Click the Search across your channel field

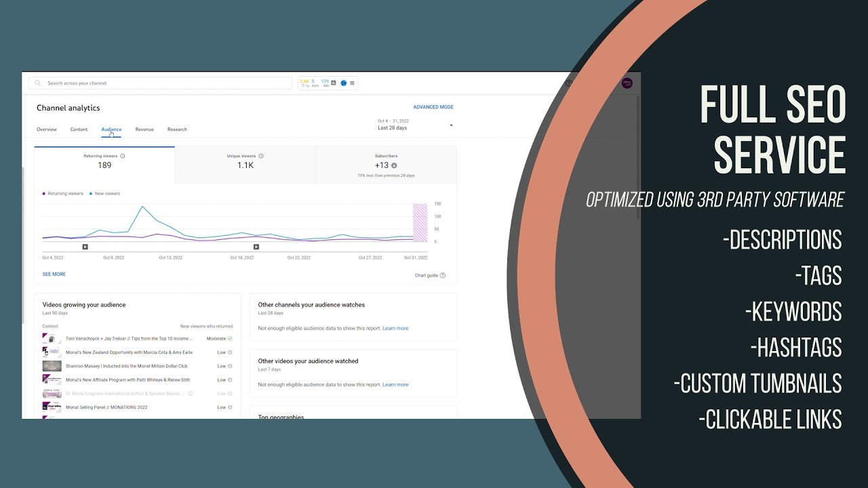click(x=160, y=83)
